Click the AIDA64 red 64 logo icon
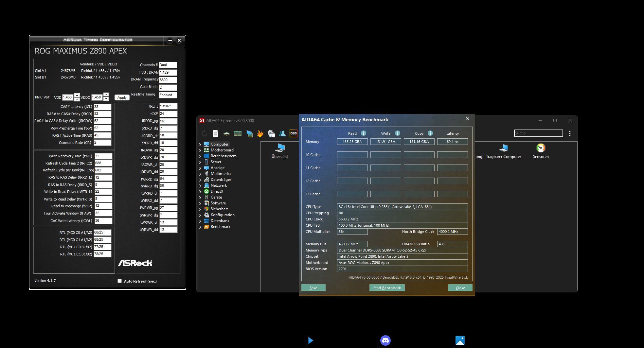 (202, 120)
